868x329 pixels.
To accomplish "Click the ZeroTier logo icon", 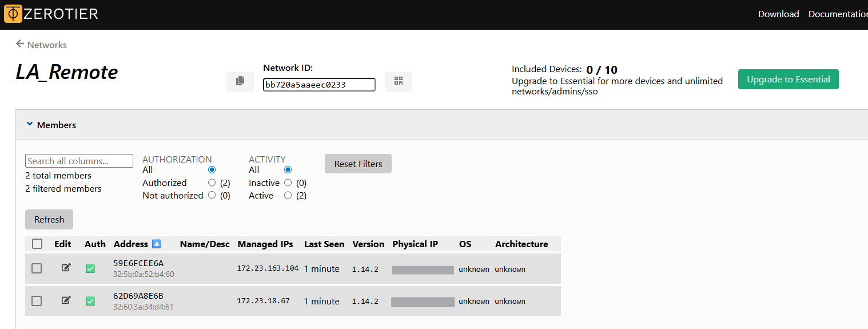I will click(x=13, y=14).
